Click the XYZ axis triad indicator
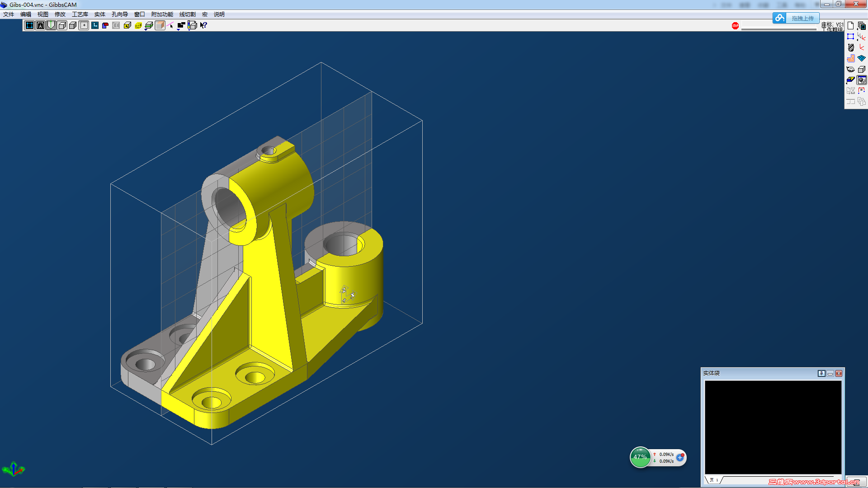The image size is (868, 488). [14, 469]
